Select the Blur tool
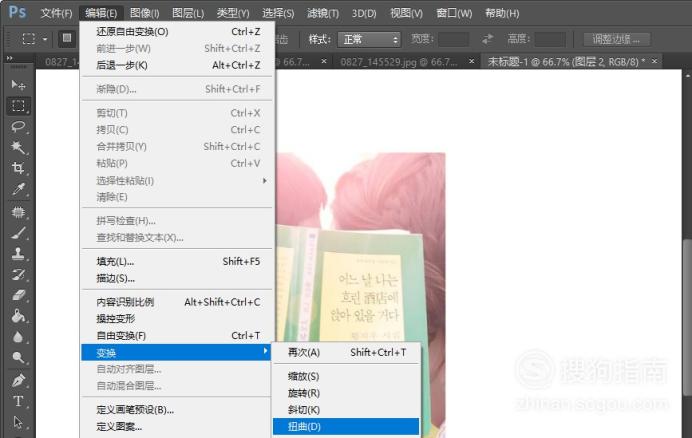This screenshot has height=438, width=692. click(18, 336)
